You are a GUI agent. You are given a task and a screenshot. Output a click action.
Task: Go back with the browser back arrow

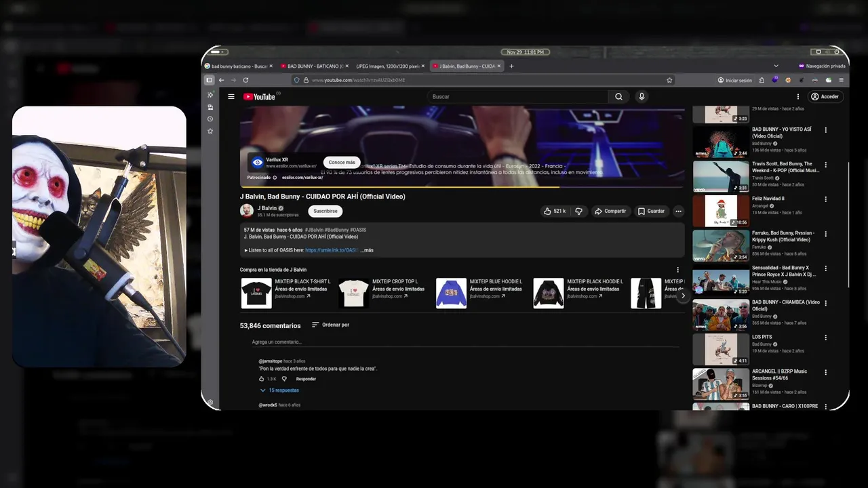221,80
